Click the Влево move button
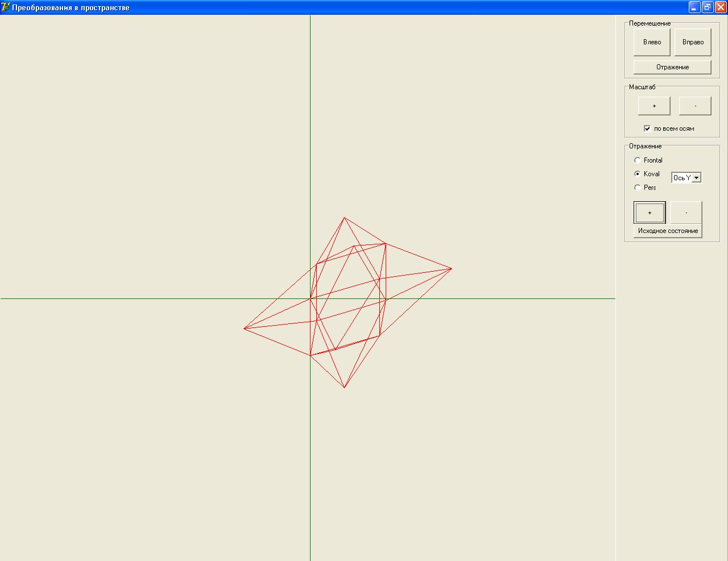This screenshot has width=728, height=561. 652,42
